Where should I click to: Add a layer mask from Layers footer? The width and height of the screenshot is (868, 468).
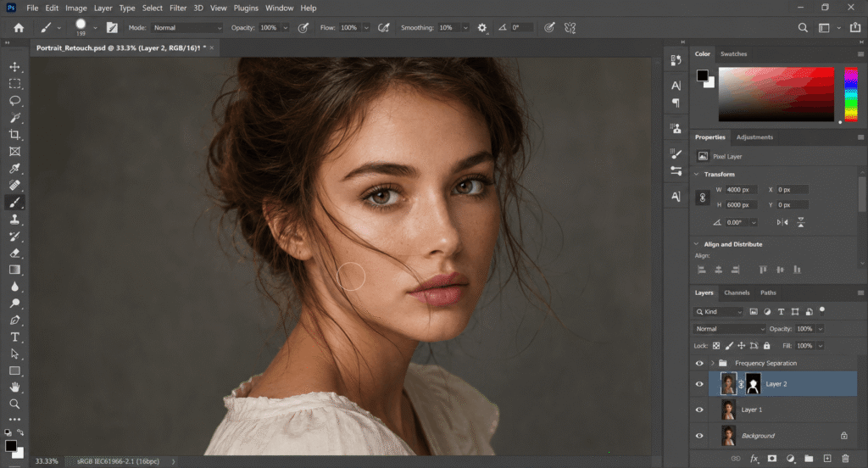(x=771, y=458)
